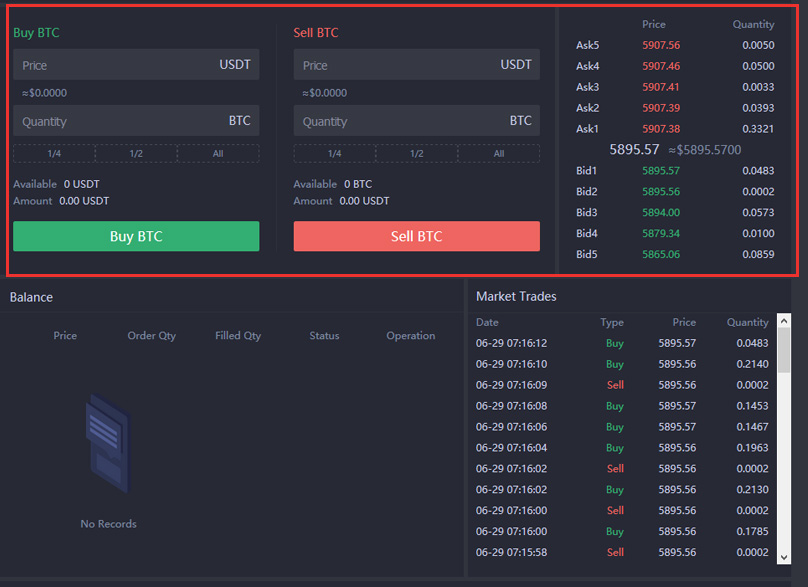Click the ≈$5895.5700 value

pyautogui.click(x=704, y=150)
